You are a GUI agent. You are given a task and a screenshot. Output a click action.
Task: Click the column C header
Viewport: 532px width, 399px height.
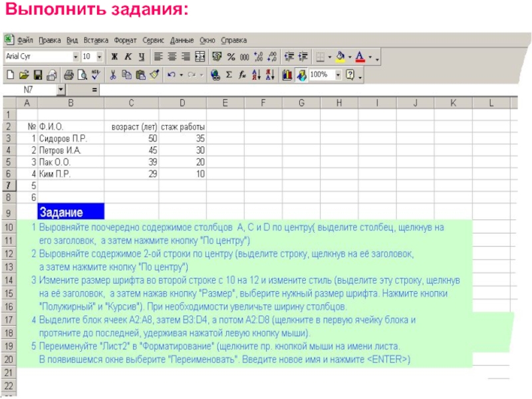[131, 102]
